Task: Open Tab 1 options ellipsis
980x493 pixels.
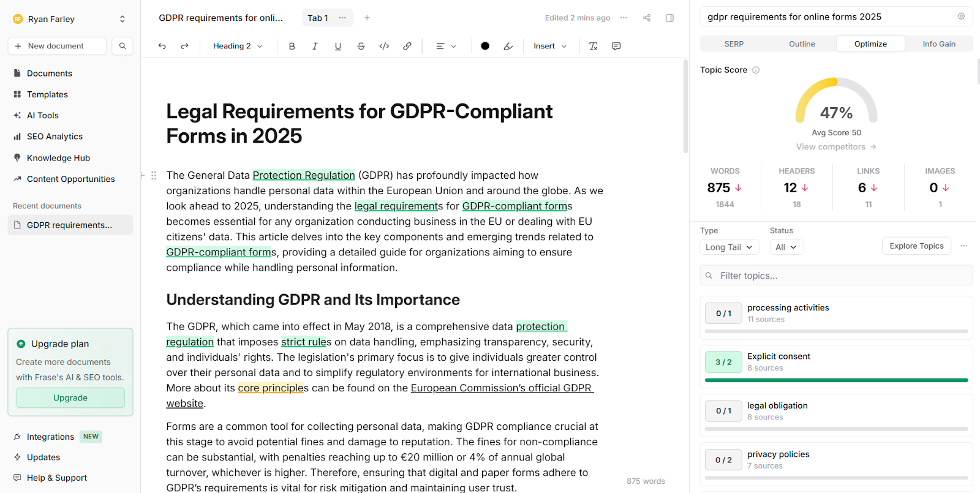Action: coord(342,18)
